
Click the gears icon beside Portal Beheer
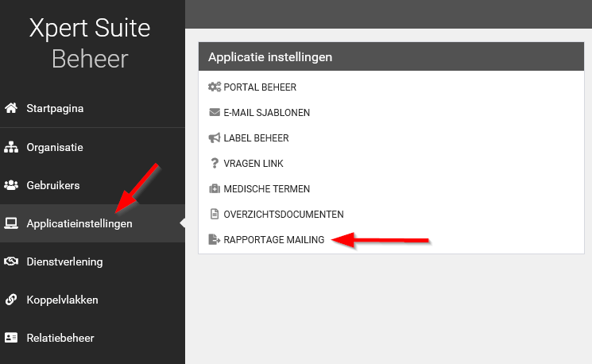pyautogui.click(x=214, y=87)
